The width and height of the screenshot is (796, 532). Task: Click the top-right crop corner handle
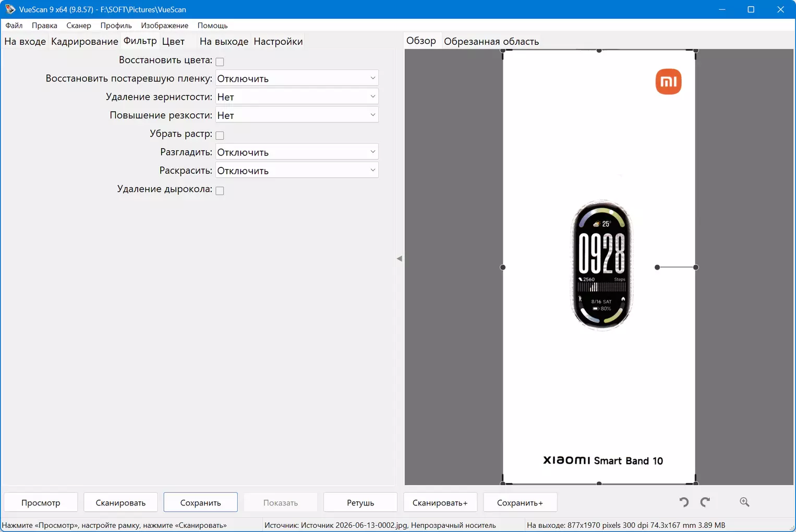point(696,51)
